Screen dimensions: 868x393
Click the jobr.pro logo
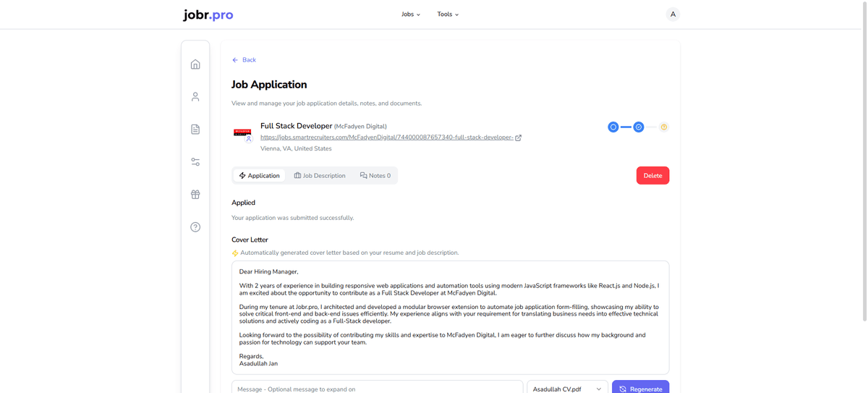(x=208, y=14)
